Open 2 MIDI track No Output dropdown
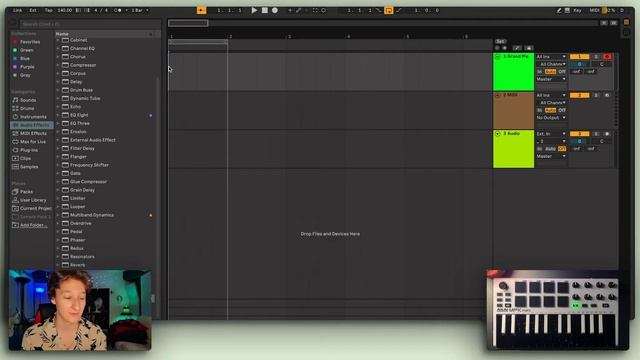The image size is (640, 360). click(551, 118)
